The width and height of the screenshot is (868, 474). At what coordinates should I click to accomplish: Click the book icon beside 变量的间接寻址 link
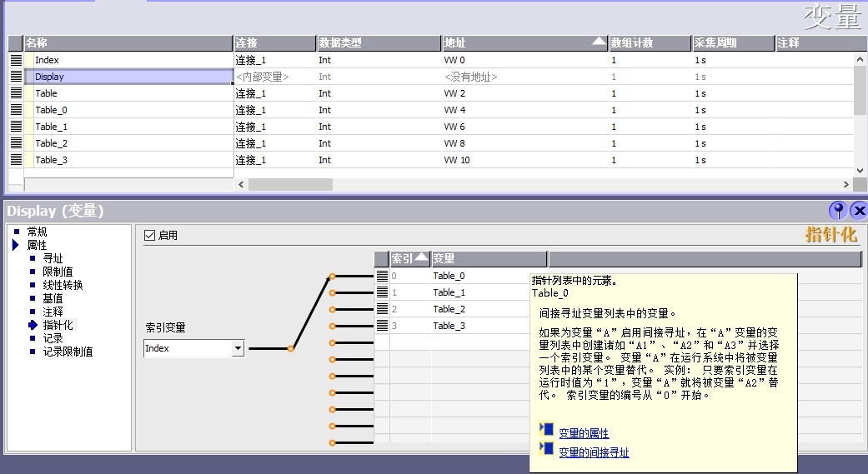pos(547,449)
